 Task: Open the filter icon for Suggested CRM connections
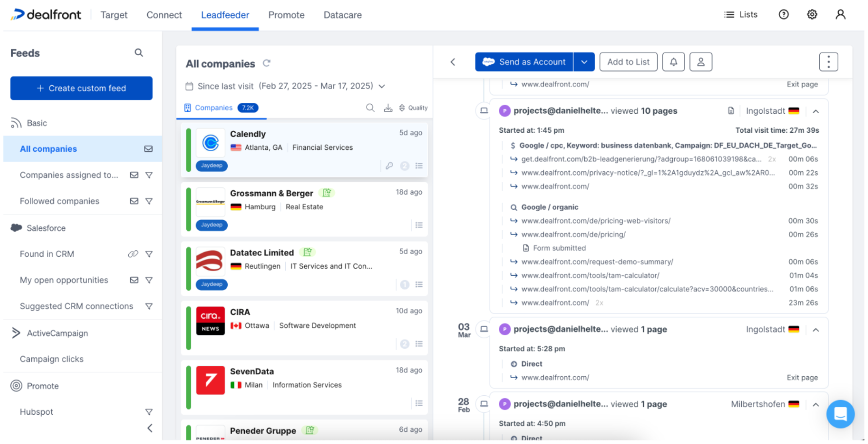point(149,306)
